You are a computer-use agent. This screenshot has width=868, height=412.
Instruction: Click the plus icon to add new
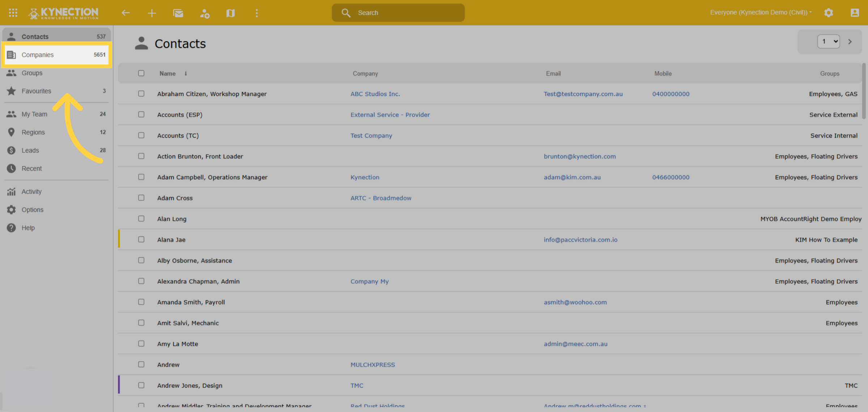(152, 13)
